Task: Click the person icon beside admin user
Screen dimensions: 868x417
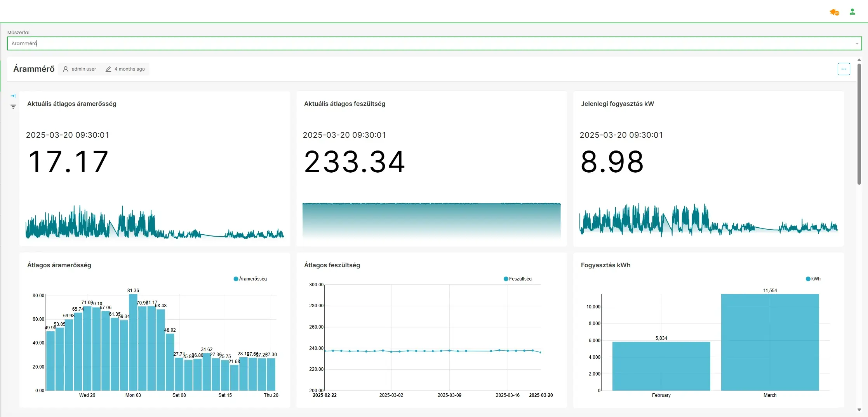Action: pos(66,69)
